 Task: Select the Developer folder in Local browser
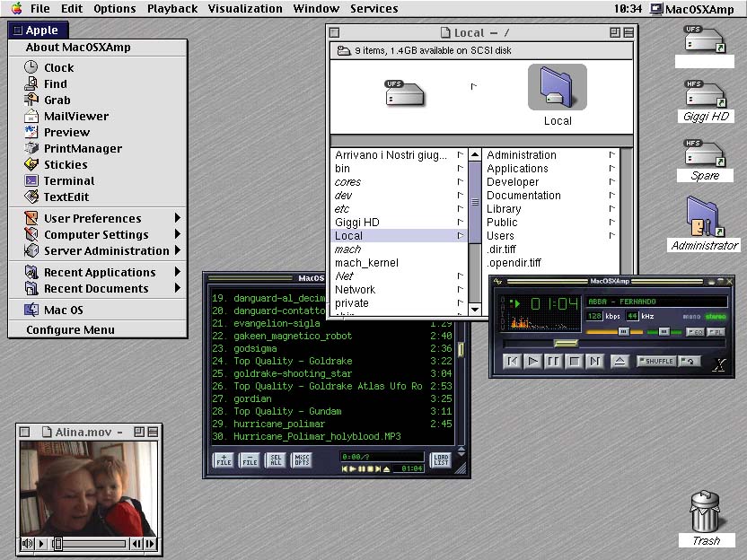(551, 182)
